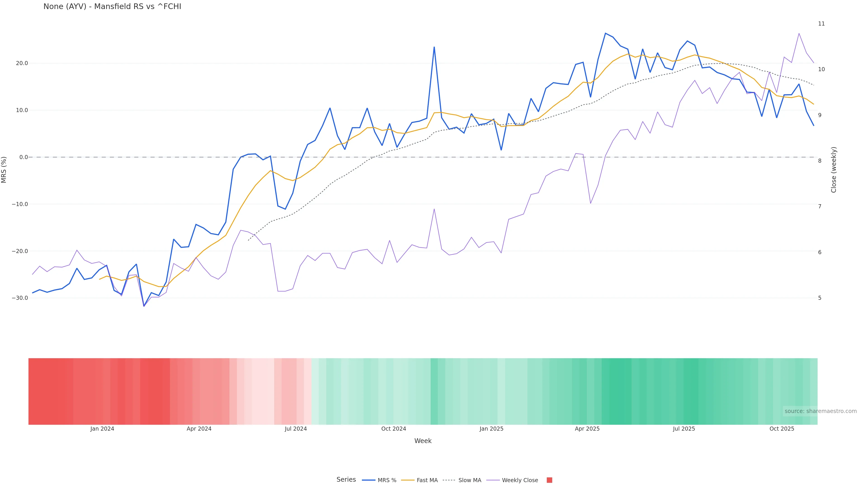This screenshot has height=488, width=868.
Task: Click the 11 tick on Close axis
Action: [821, 23]
